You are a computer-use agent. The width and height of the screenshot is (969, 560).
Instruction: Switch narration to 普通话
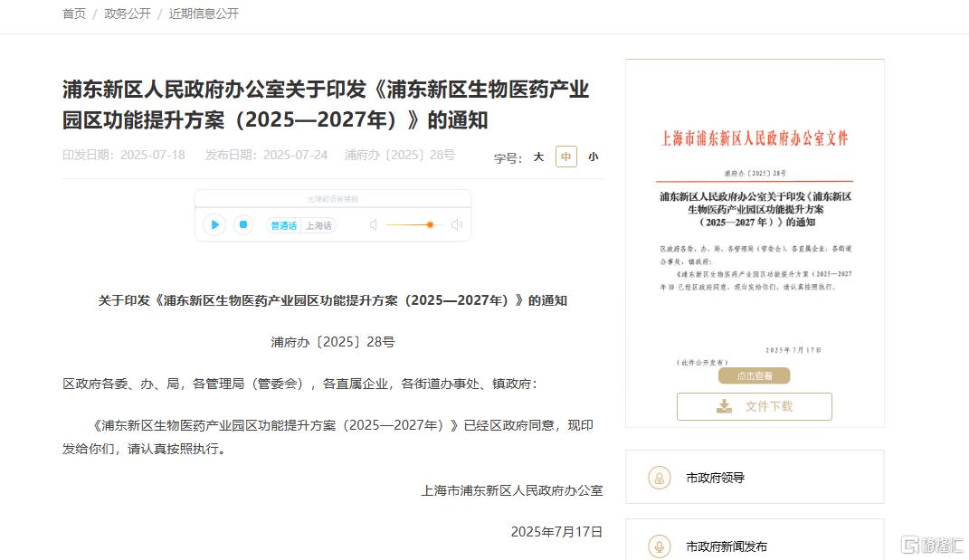(x=284, y=225)
